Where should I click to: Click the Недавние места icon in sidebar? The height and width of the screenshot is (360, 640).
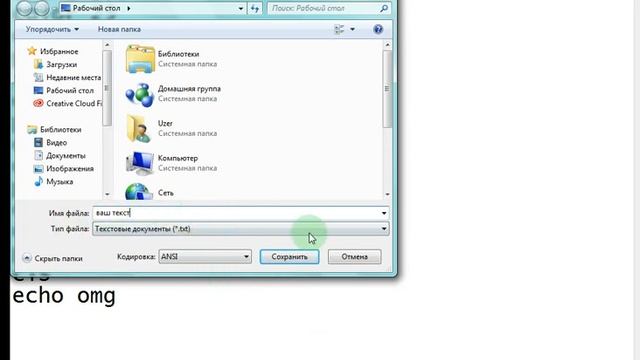(38, 78)
